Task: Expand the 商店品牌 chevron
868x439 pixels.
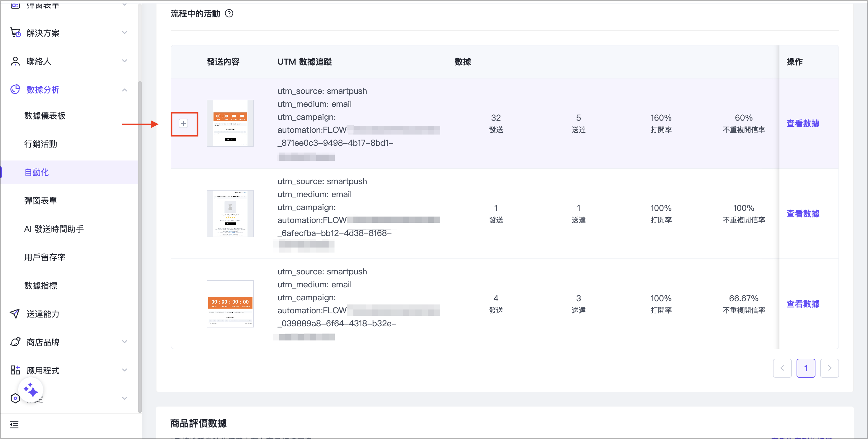Action: (125, 342)
